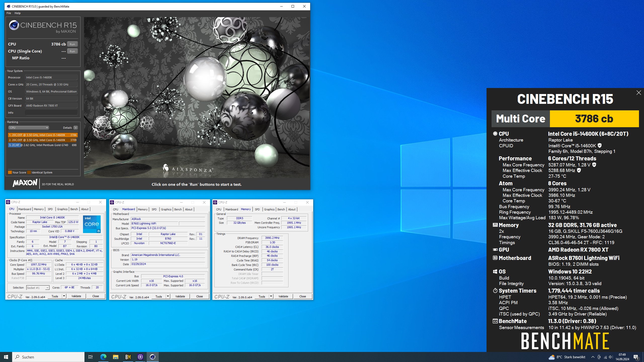Select the ranking entry scoring 3709
644x362 pixels.
[43, 140]
